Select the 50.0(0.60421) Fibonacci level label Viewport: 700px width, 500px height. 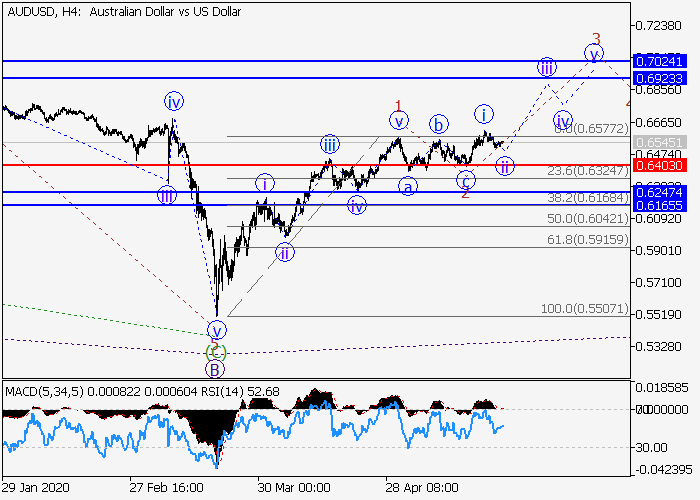click(588, 219)
